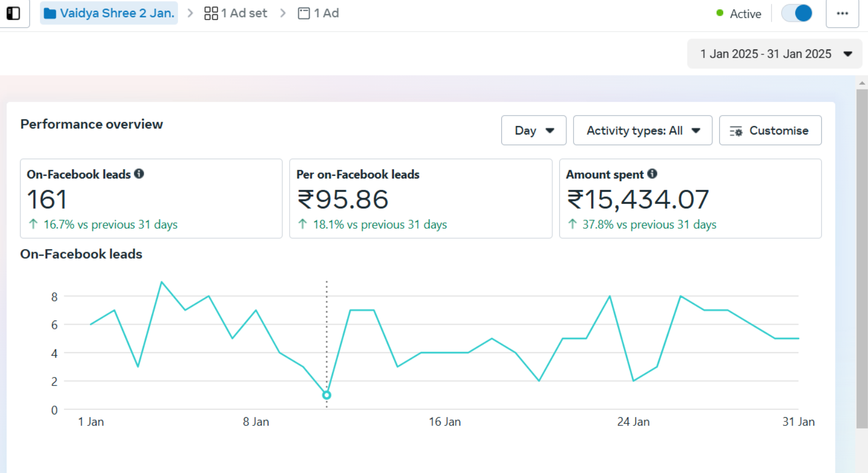This screenshot has height=473, width=868.
Task: Turn off the Active campaign toggle
Action: 796,14
